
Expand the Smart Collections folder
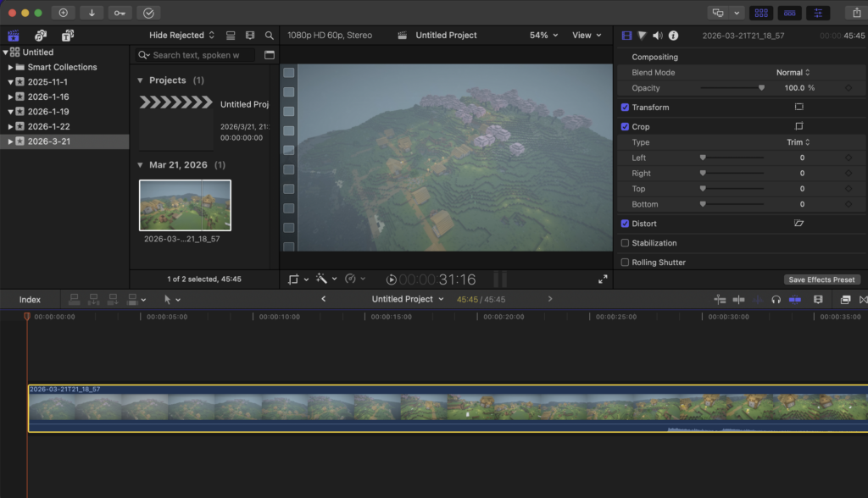(10, 67)
